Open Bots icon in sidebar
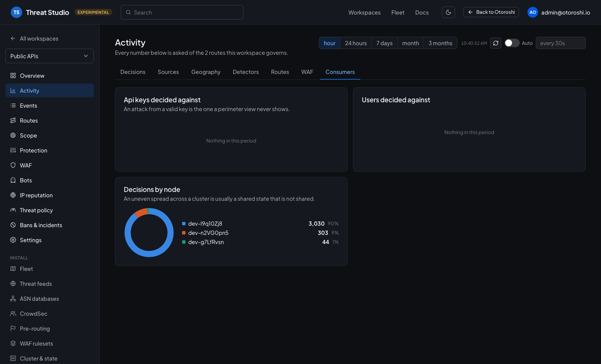This screenshot has height=364, width=601. [13, 180]
